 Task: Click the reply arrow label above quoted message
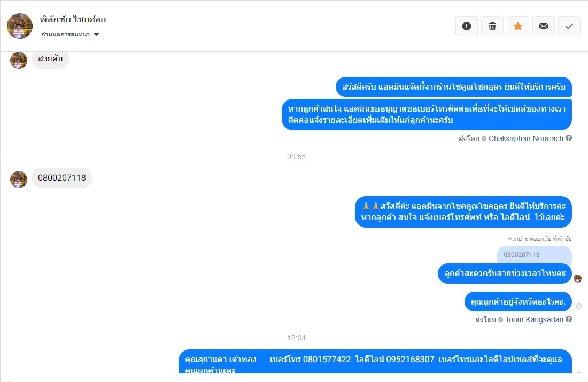click(x=540, y=239)
